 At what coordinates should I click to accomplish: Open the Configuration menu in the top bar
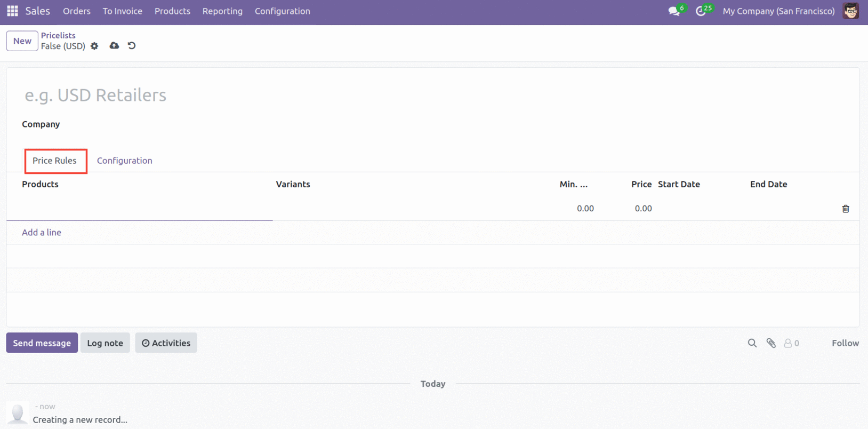282,11
